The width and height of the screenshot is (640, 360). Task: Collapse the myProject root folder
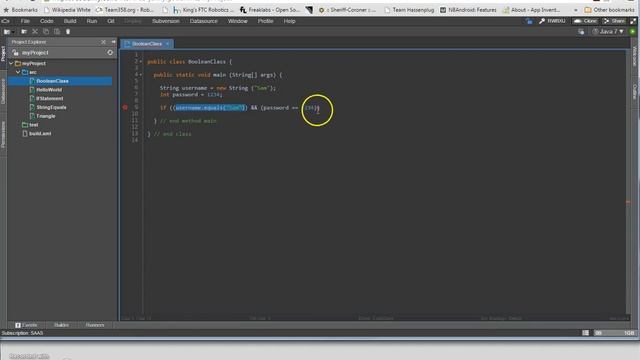(11, 64)
